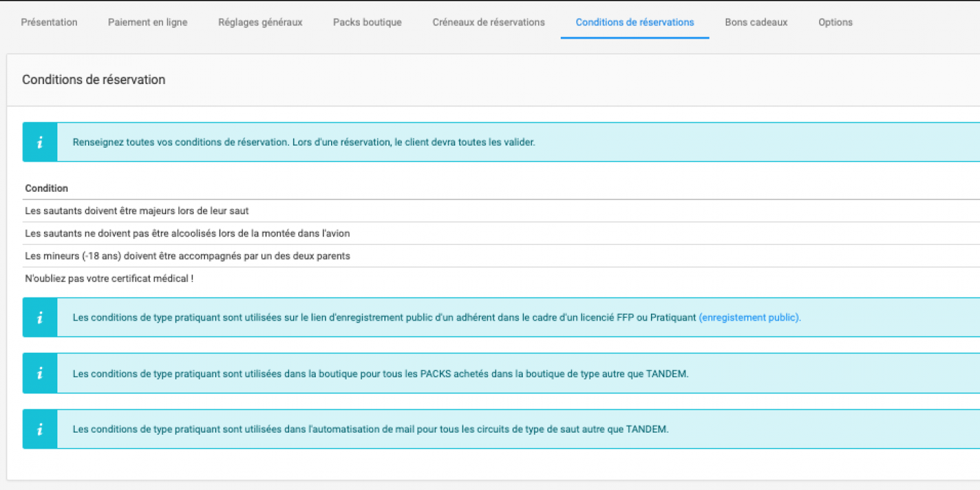Select row 'Les mineurs (-18 ans)' condition
980x490 pixels.
501,256
